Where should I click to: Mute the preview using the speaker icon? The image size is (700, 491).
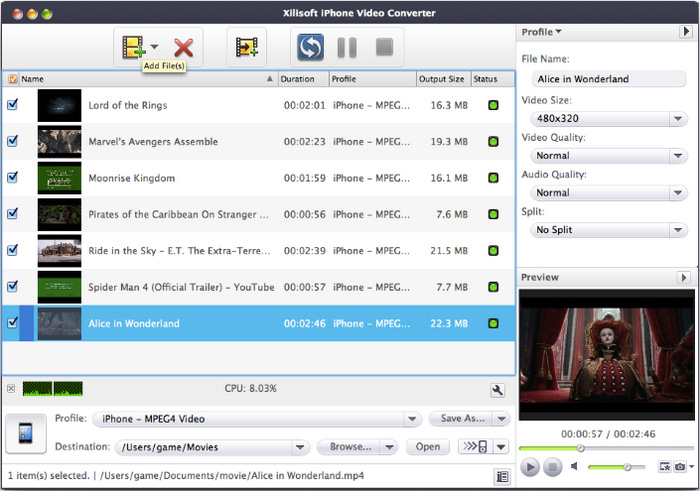[x=575, y=467]
